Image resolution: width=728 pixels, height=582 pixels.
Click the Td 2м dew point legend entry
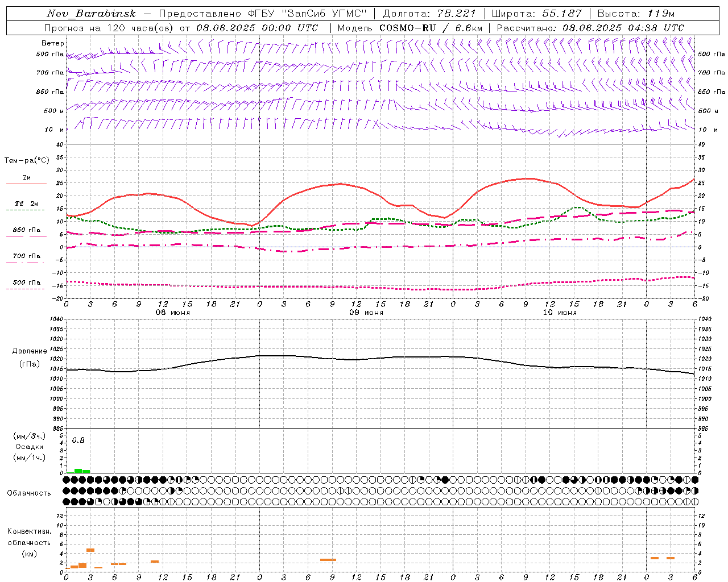click(x=26, y=203)
